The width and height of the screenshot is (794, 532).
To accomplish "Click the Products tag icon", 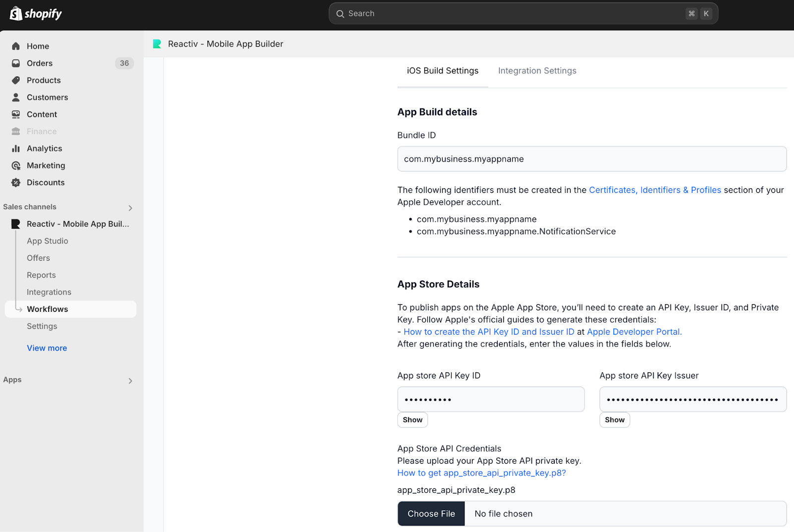I will pyautogui.click(x=16, y=80).
